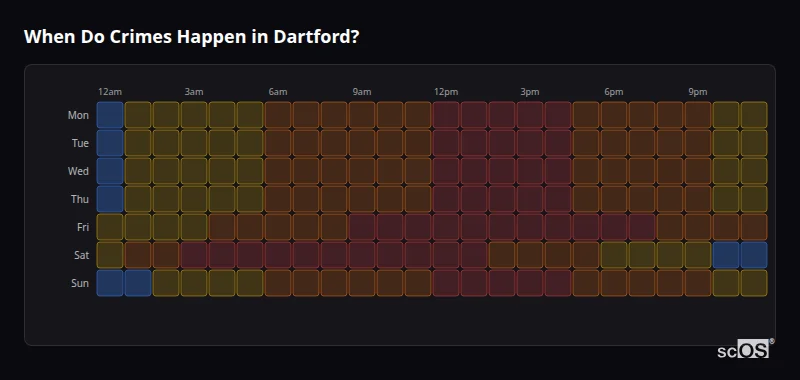The image size is (800, 380).
Task: Select the Saturday 3am red cell
Action: [x=194, y=255]
